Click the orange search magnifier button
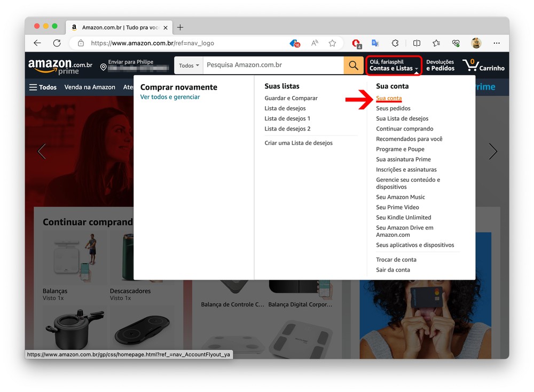This screenshot has height=392, width=534. click(353, 65)
